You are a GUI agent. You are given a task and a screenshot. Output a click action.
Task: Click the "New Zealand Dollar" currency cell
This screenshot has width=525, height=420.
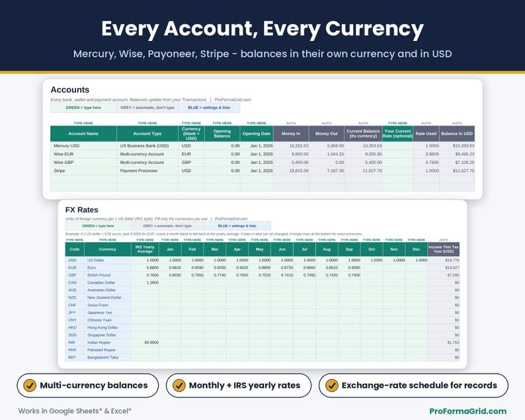pyautogui.click(x=108, y=298)
